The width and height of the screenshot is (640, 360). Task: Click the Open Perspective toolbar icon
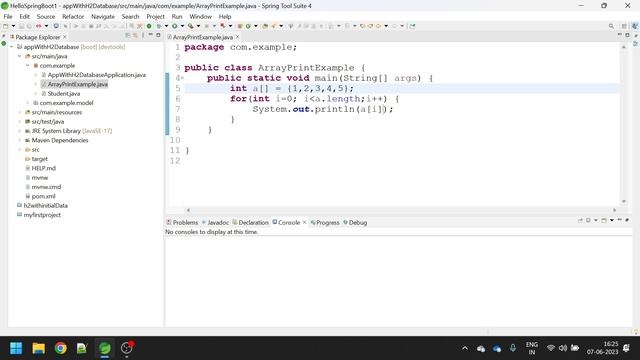(x=624, y=26)
